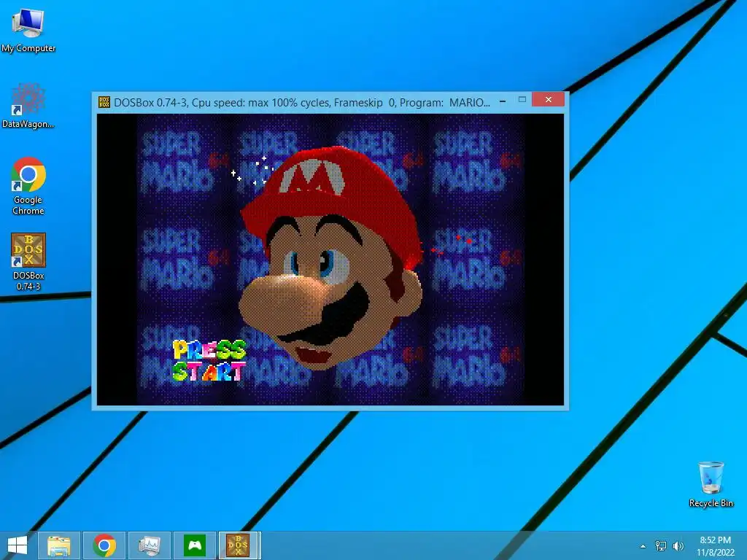The height and width of the screenshot is (560, 747).
Task: Open File Explorer from the taskbar
Action: [59, 545]
